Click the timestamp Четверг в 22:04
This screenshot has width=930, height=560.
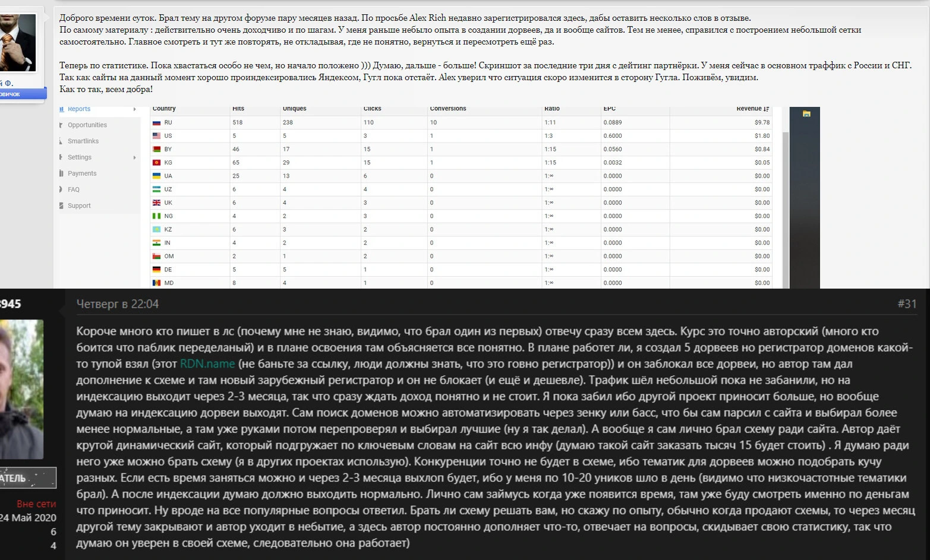118,304
